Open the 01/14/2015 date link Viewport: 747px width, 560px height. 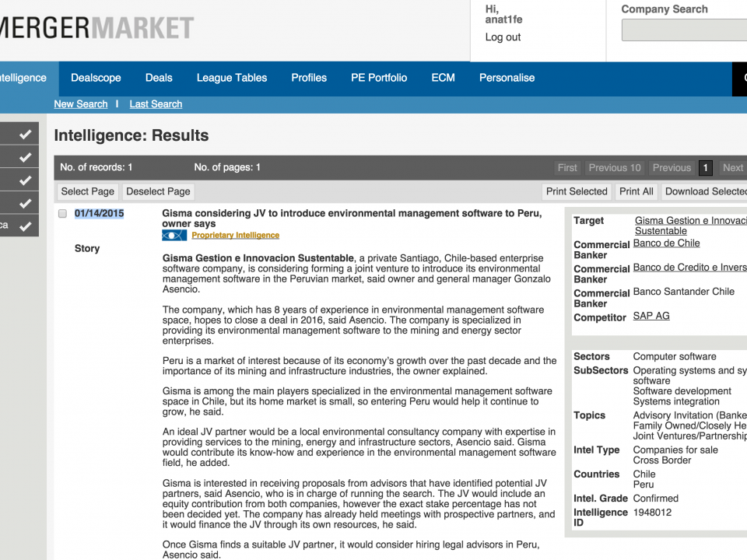tap(99, 213)
